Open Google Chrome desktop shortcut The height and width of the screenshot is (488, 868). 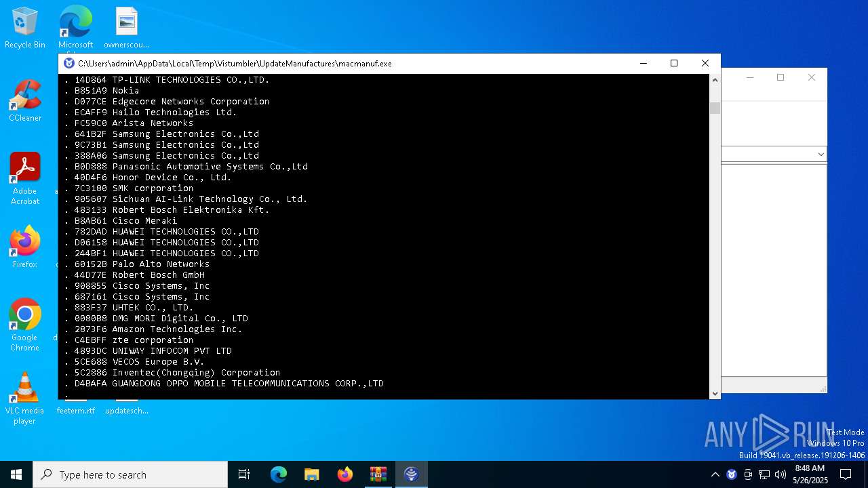pyautogui.click(x=25, y=325)
